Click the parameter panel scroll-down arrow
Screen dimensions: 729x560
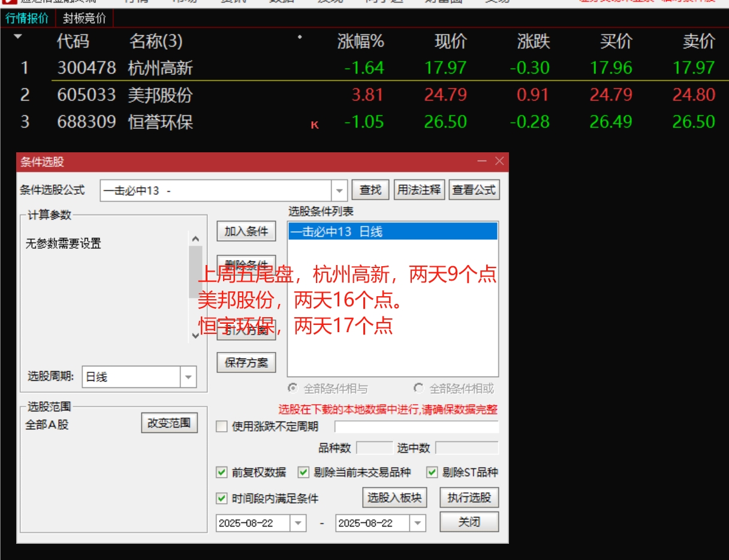pos(195,336)
